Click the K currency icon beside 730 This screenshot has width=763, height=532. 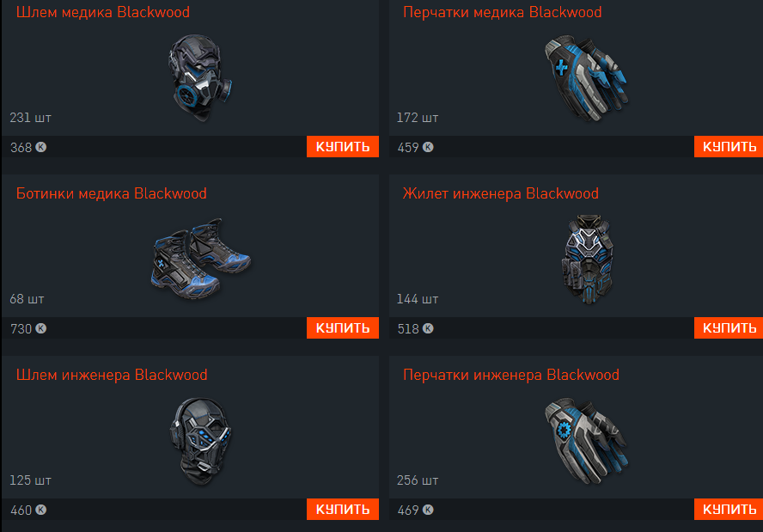(41, 328)
